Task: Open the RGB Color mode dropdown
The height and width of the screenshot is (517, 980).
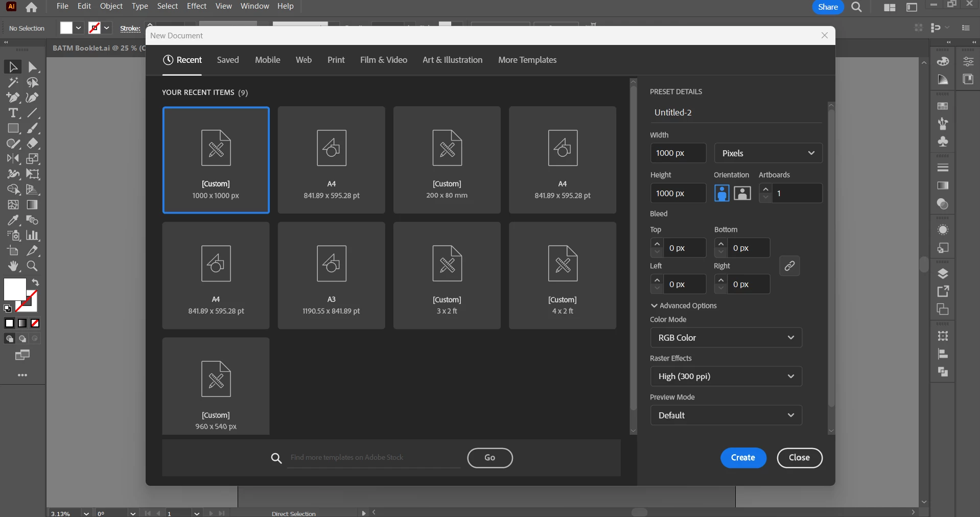Action: tap(726, 338)
